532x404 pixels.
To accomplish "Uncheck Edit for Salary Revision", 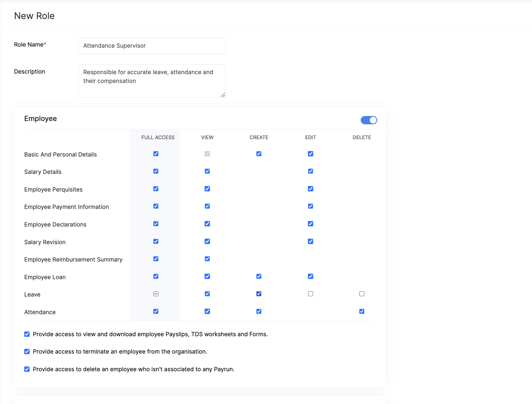I will (310, 241).
